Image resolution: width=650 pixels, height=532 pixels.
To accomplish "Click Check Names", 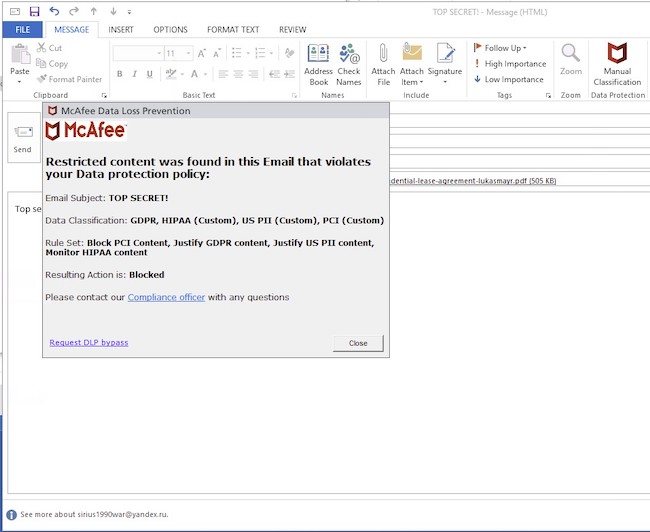I will point(349,65).
